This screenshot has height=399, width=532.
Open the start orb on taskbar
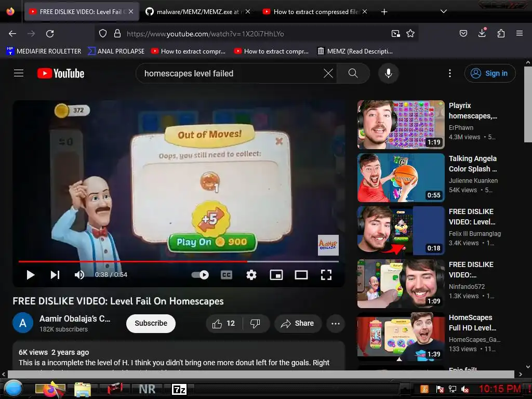coord(13,389)
